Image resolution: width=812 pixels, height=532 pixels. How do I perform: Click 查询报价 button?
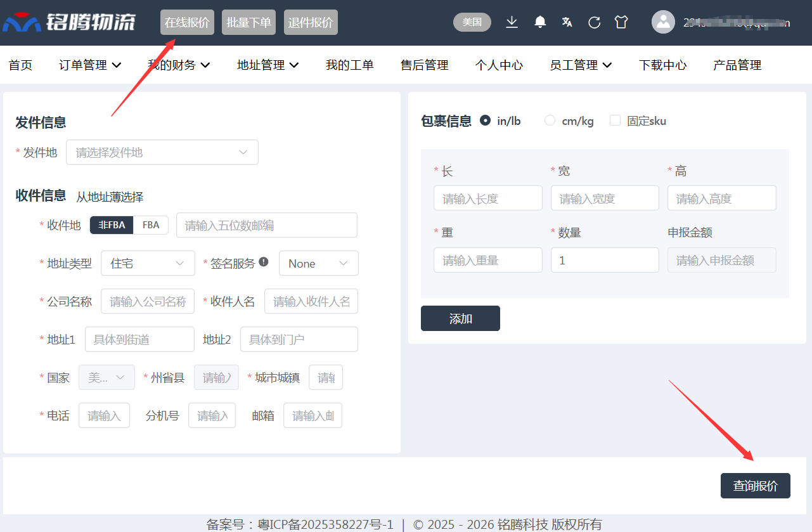click(x=756, y=486)
